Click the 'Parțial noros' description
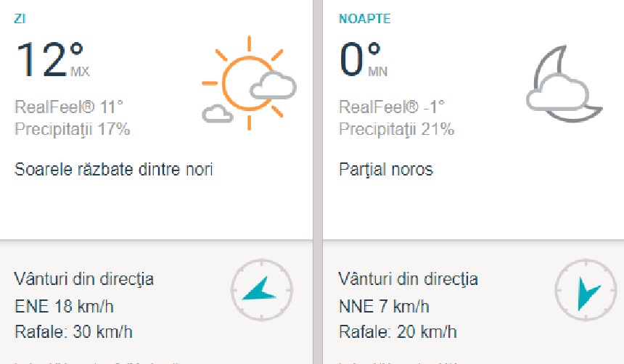The height and width of the screenshot is (364, 624). [x=386, y=170]
